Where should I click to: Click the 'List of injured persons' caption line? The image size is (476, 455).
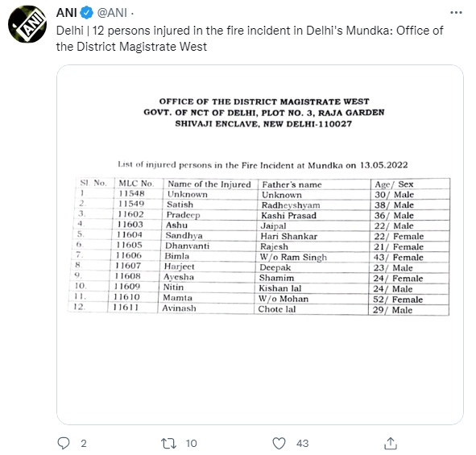click(x=263, y=165)
